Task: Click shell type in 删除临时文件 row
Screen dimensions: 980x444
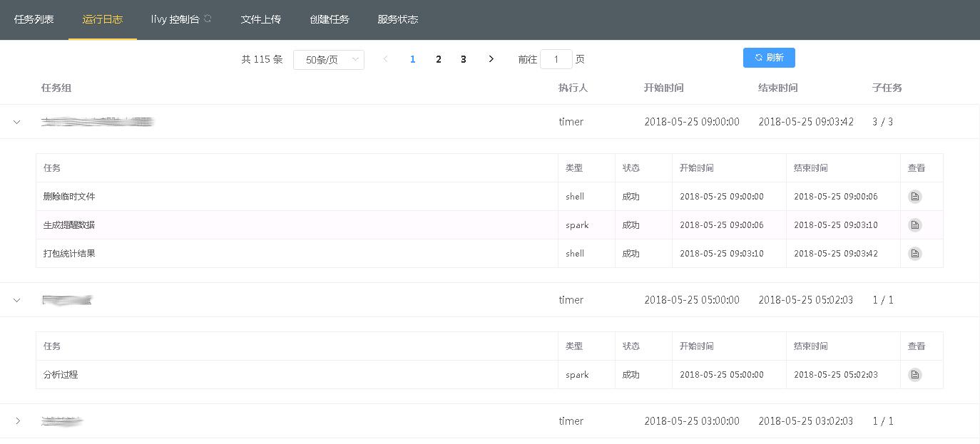Action: tap(575, 197)
